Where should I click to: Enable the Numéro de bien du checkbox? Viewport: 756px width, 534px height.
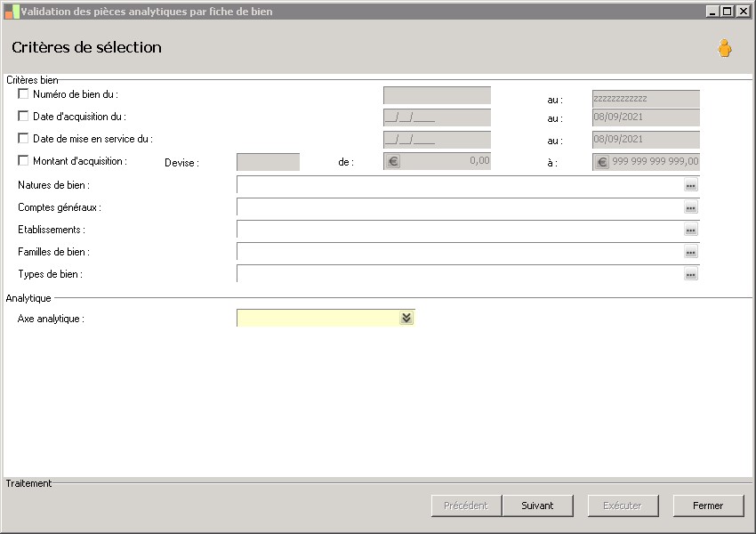(x=23, y=93)
